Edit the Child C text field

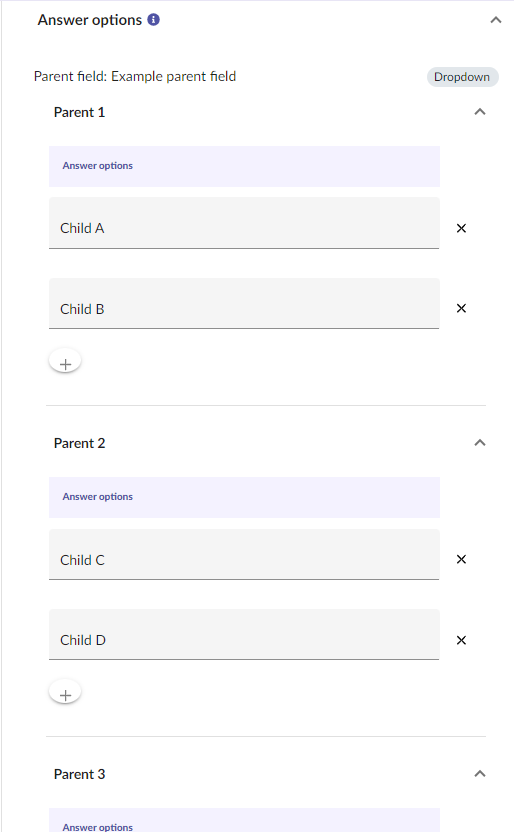click(x=244, y=554)
